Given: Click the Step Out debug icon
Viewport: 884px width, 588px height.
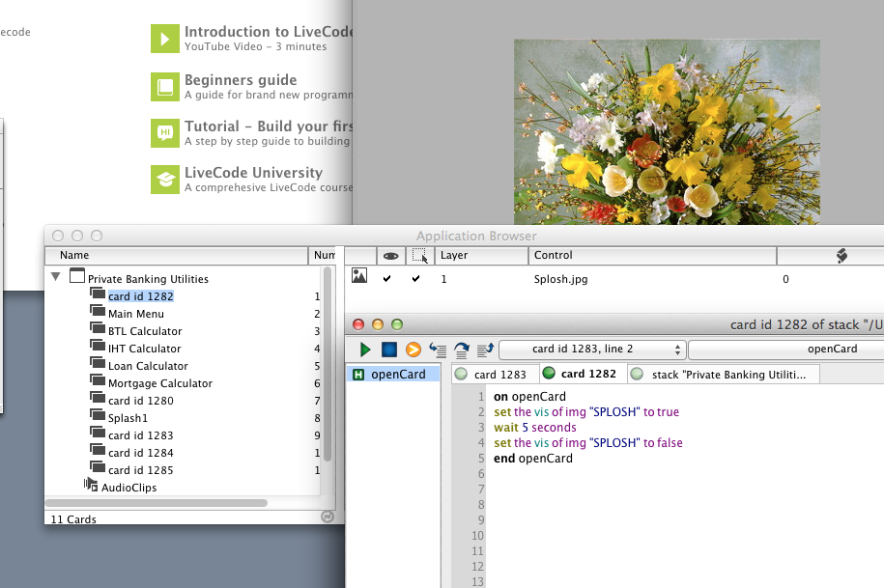Looking at the screenshot, I should click(x=485, y=350).
